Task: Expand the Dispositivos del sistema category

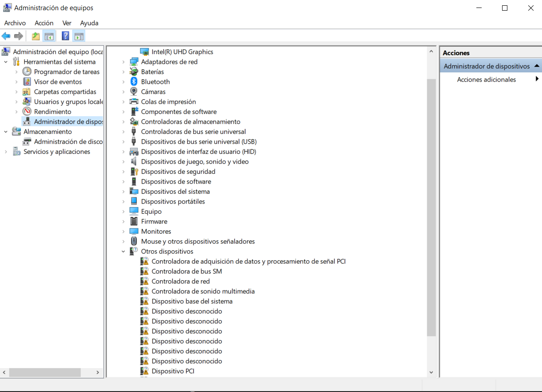Action: [x=124, y=192]
